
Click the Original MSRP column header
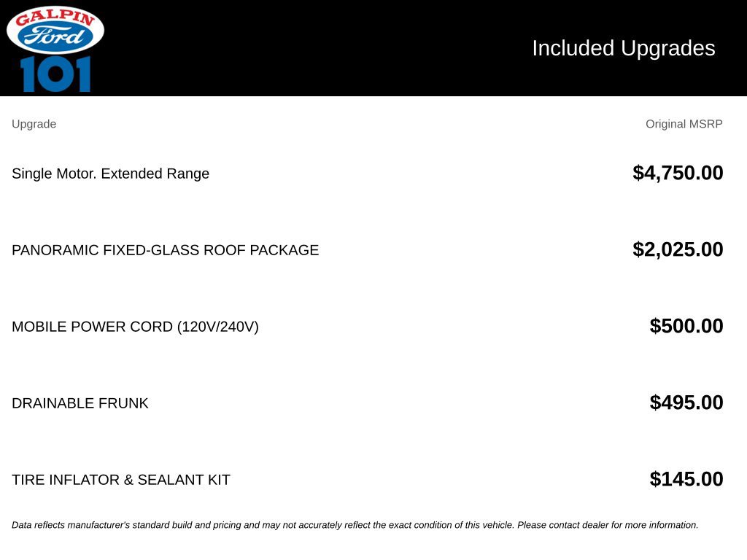pos(684,124)
